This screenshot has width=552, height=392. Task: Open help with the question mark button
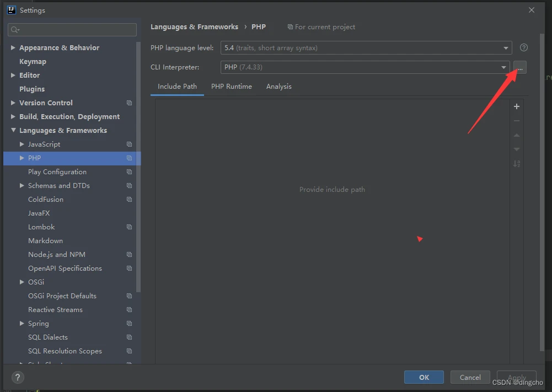tap(18, 378)
